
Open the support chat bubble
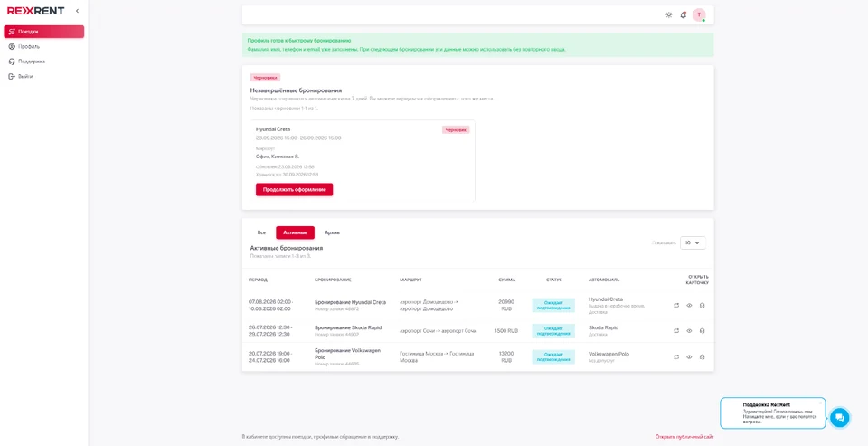(x=839, y=418)
